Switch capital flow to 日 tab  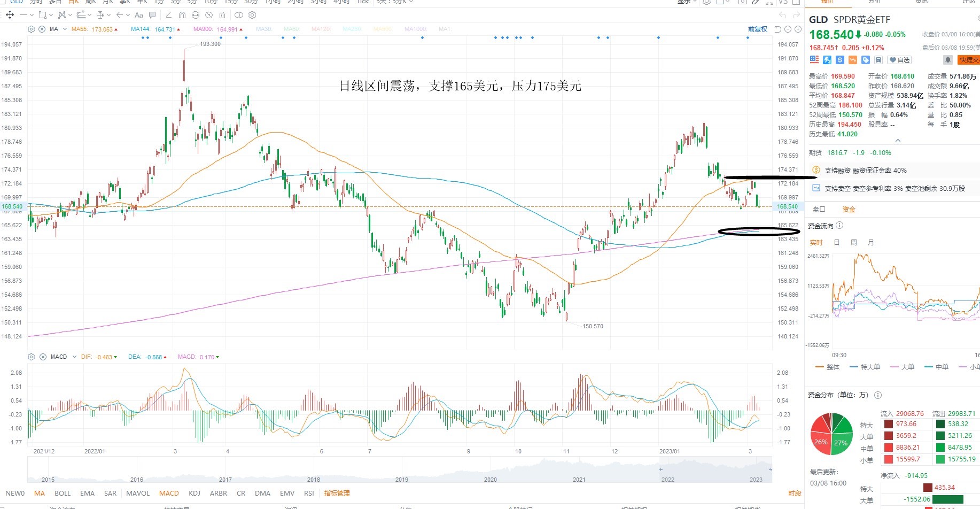(x=837, y=242)
